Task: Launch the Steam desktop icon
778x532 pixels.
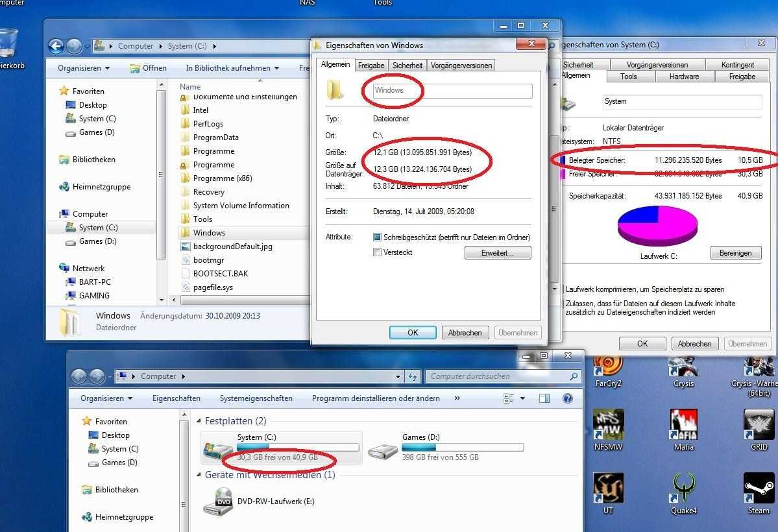Action: (x=759, y=493)
